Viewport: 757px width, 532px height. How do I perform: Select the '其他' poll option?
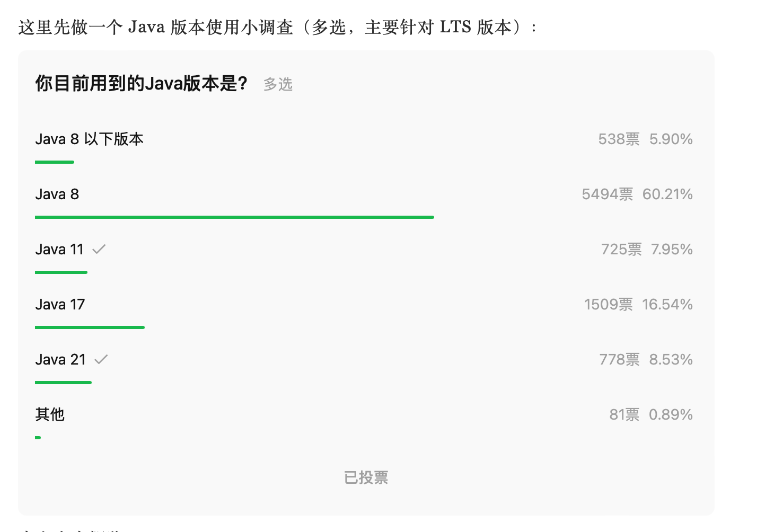(50, 414)
